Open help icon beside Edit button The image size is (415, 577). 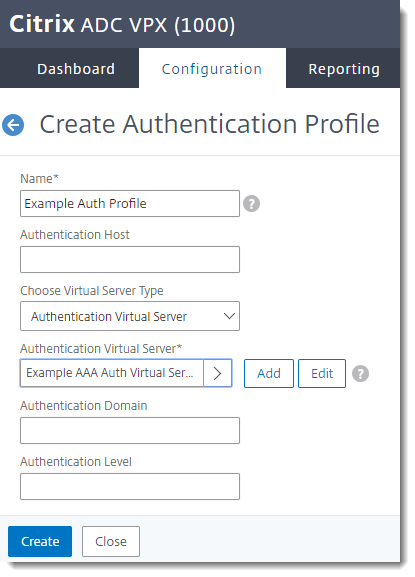click(x=360, y=374)
